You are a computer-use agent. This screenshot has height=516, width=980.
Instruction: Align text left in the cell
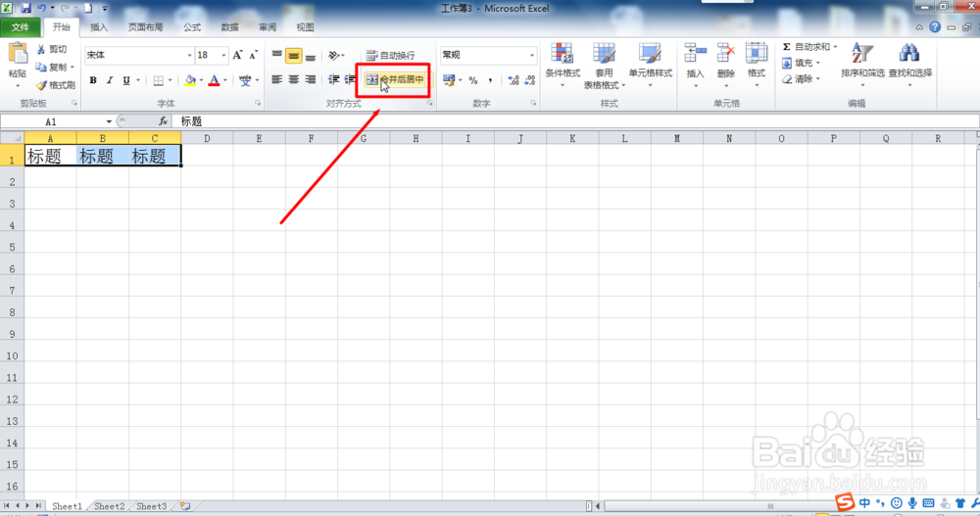[x=277, y=79]
